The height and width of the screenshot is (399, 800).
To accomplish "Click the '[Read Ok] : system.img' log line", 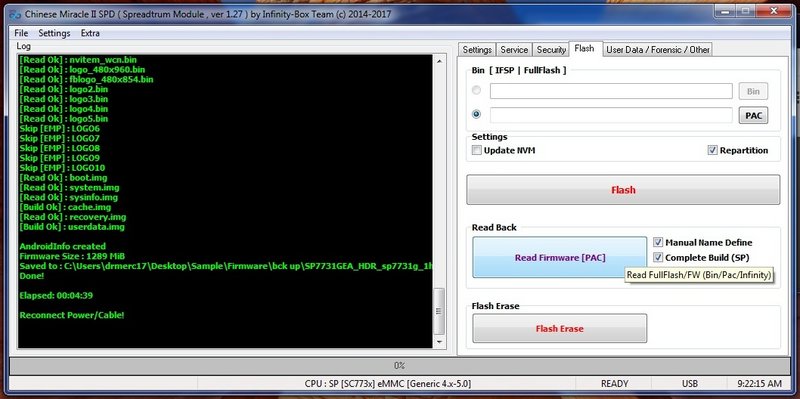I will [69, 187].
